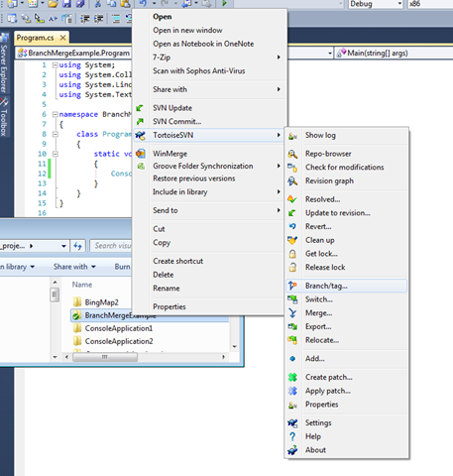
Task: Click the Create patch icon
Action: (292, 377)
